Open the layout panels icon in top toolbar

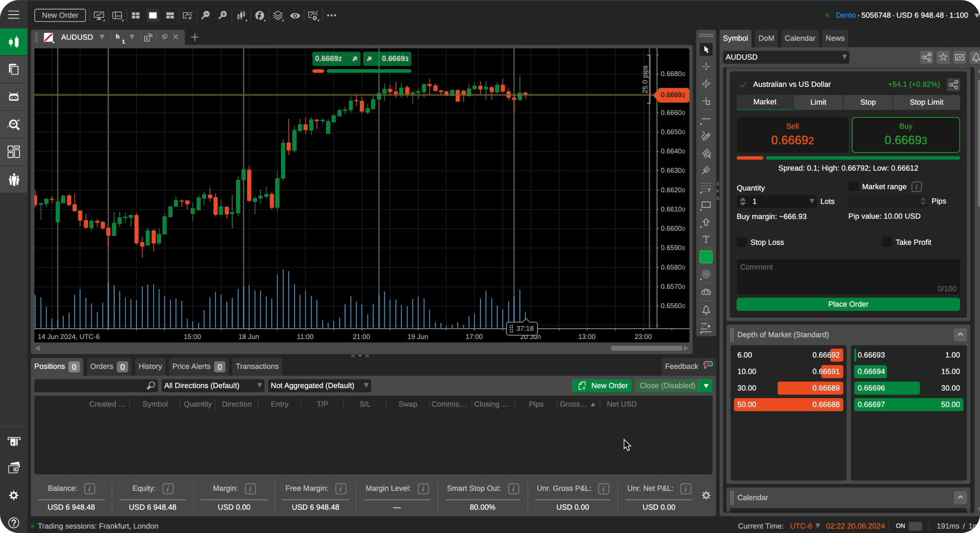click(x=117, y=16)
